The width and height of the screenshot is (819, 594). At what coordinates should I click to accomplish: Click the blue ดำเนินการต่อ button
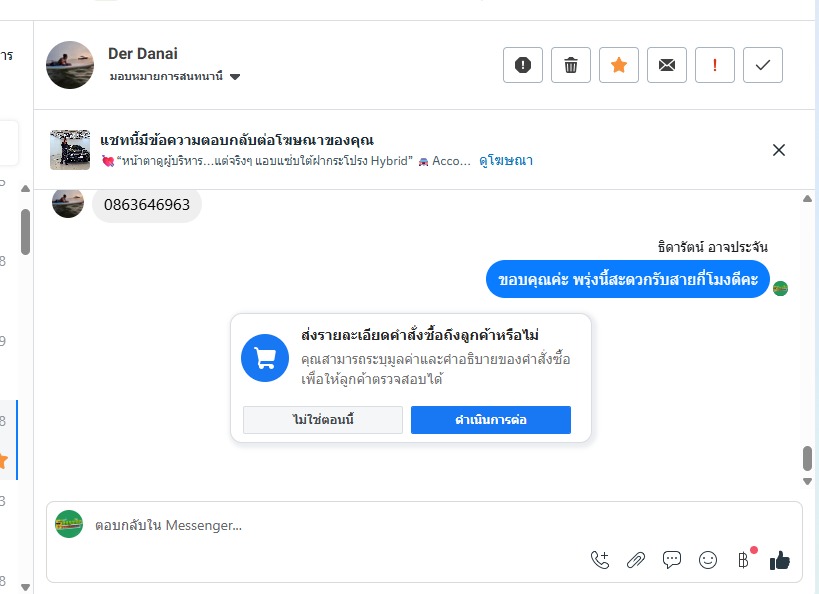[490, 420]
